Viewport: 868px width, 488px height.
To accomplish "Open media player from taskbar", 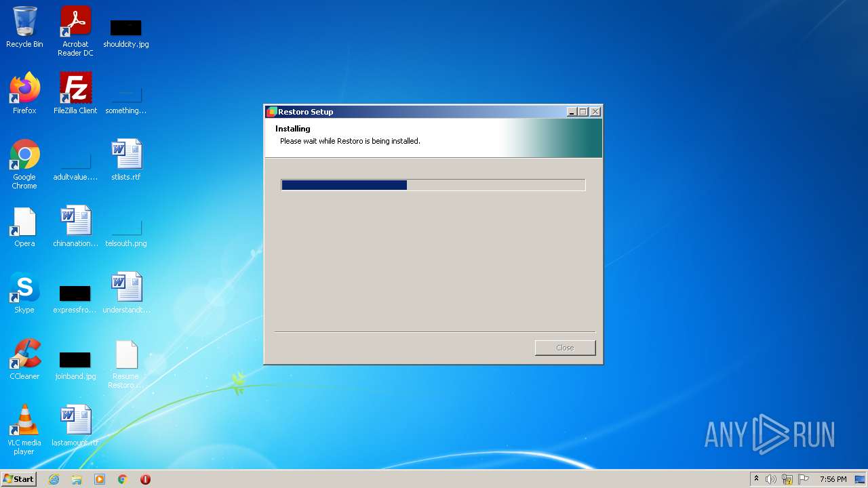I will coord(100,479).
